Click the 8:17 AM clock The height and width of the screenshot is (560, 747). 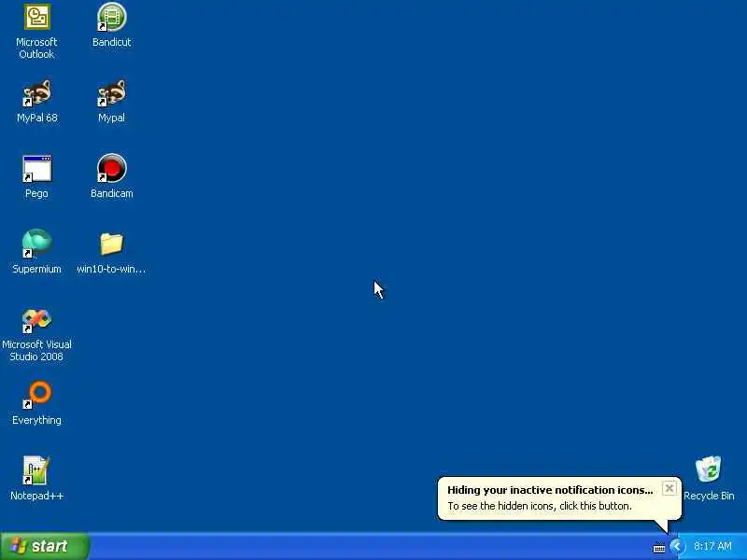click(712, 546)
